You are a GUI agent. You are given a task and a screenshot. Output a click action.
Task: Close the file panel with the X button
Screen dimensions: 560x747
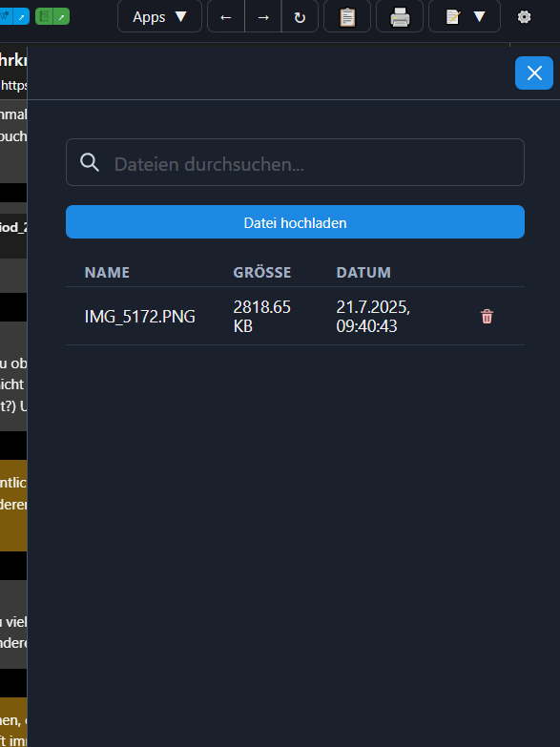[x=534, y=73]
